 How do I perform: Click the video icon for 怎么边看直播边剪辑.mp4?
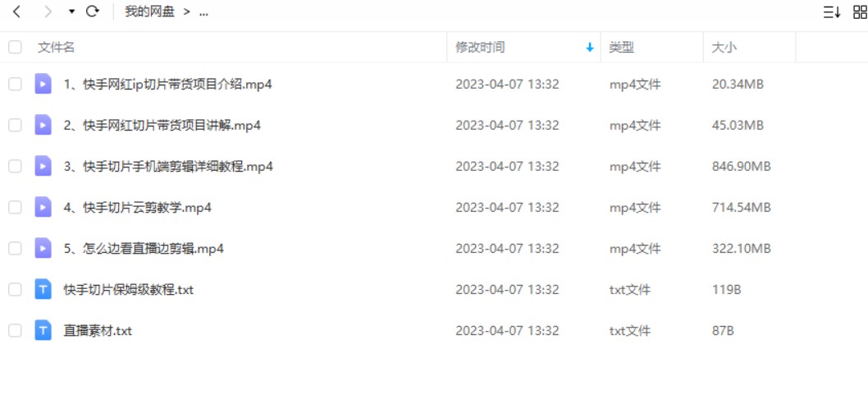pos(43,248)
